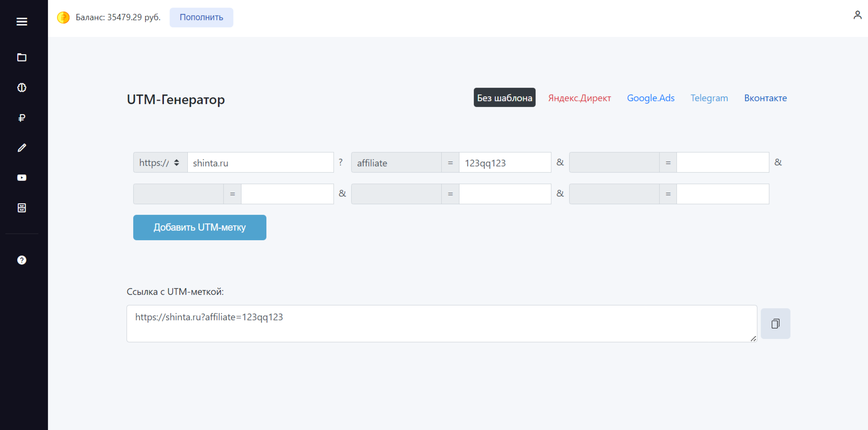Click the pencil edit icon in sidebar

[22, 148]
